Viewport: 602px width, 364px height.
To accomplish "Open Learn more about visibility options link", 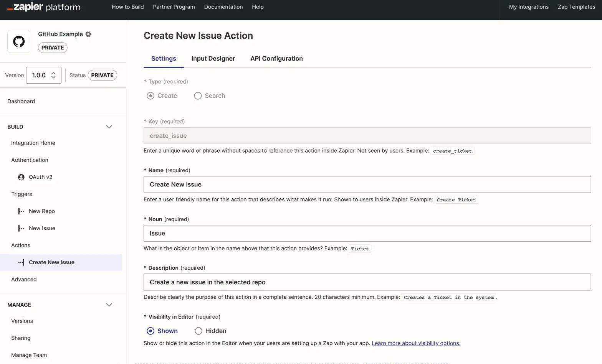I will click(416, 343).
